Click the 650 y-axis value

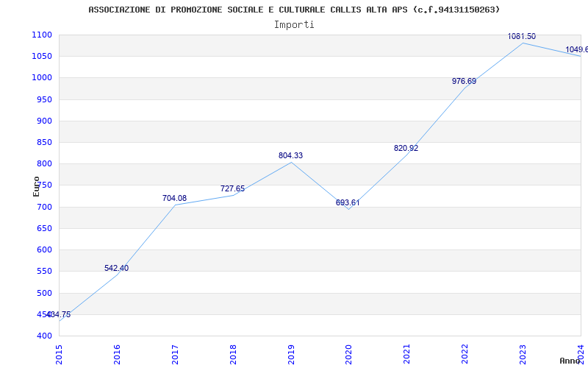(44, 228)
